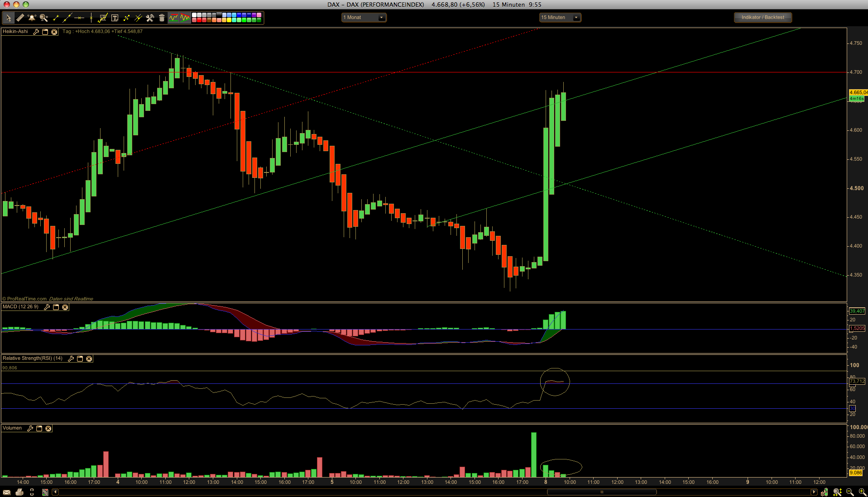868x497 pixels.
Task: Open RSI indicator settings wrench
Action: point(71,358)
